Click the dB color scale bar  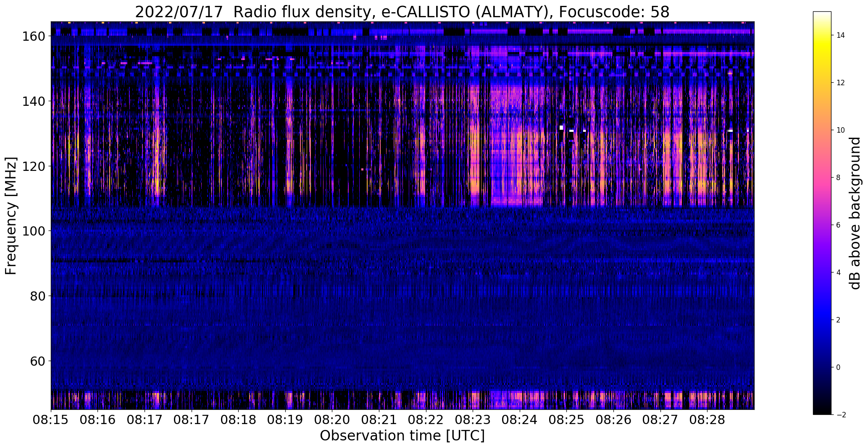pos(822,213)
